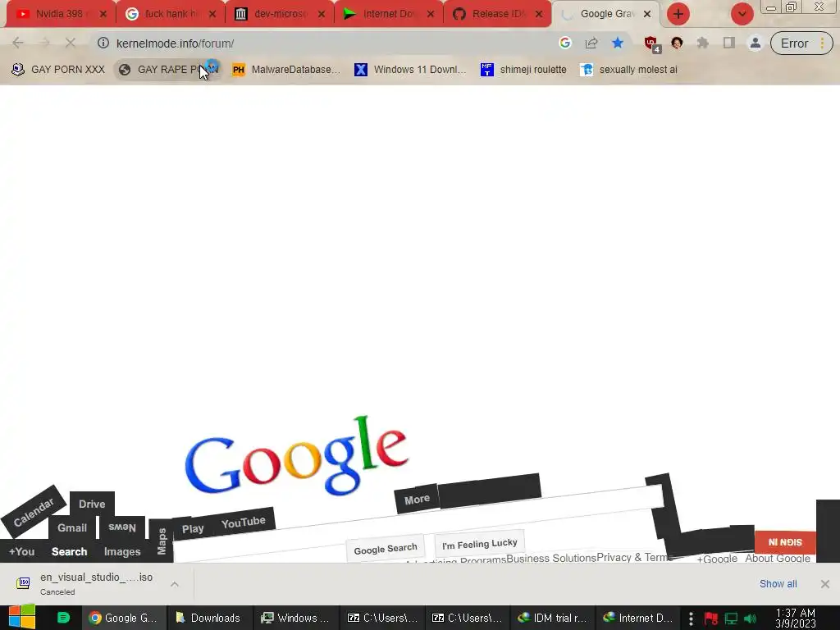Click the Error button with menu dots
The image size is (840, 630).
click(x=801, y=43)
